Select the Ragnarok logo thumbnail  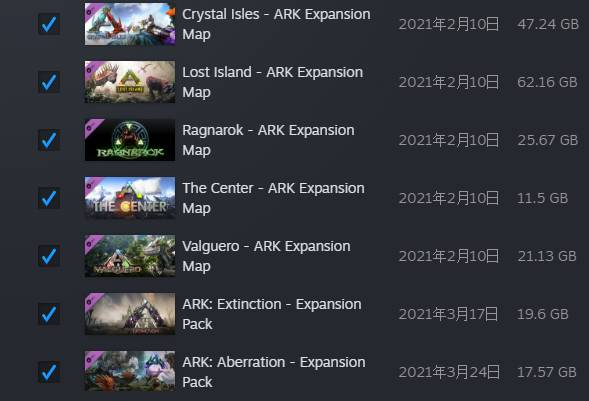click(x=130, y=140)
